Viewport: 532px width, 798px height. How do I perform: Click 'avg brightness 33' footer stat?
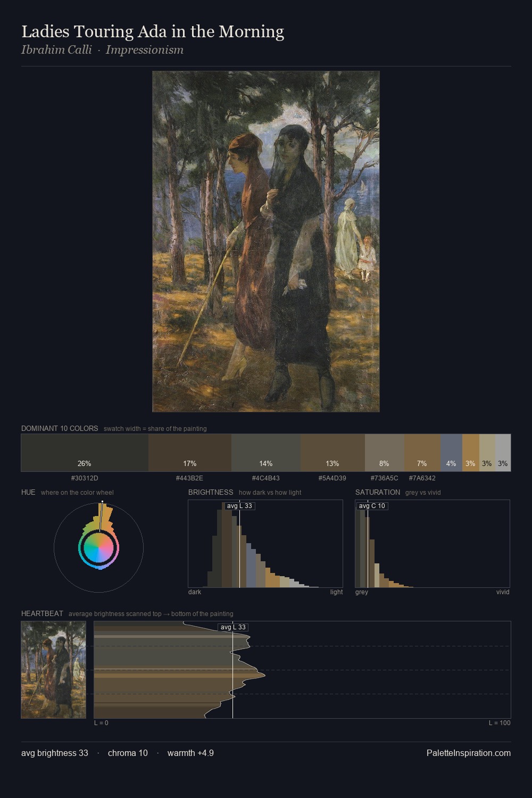point(55,753)
